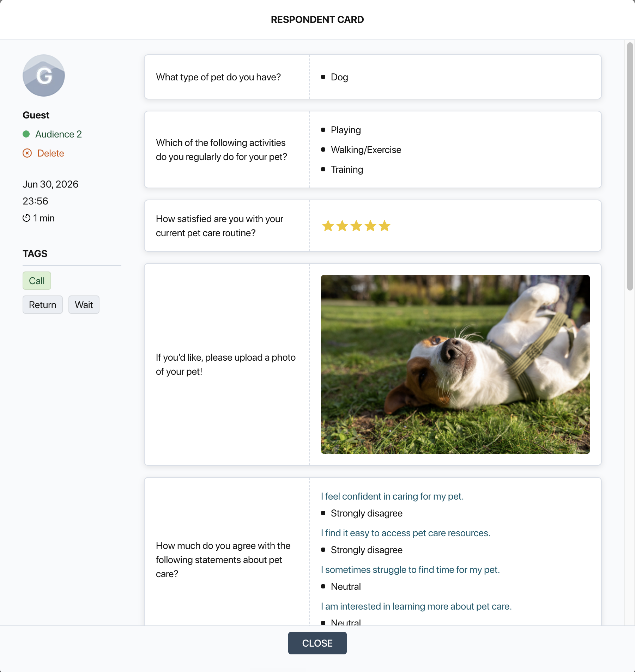
Task: Click the clock duration icon
Action: (x=26, y=218)
